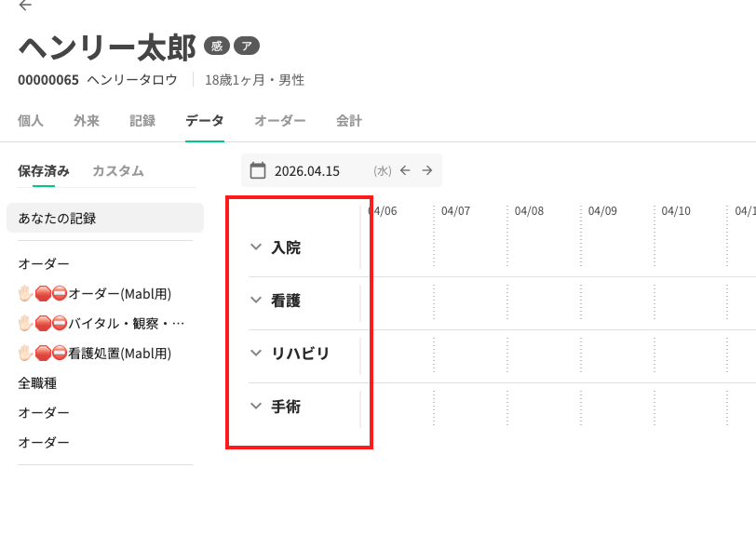Click the 2026.04.15 date field
756x535 pixels.
pyautogui.click(x=307, y=171)
